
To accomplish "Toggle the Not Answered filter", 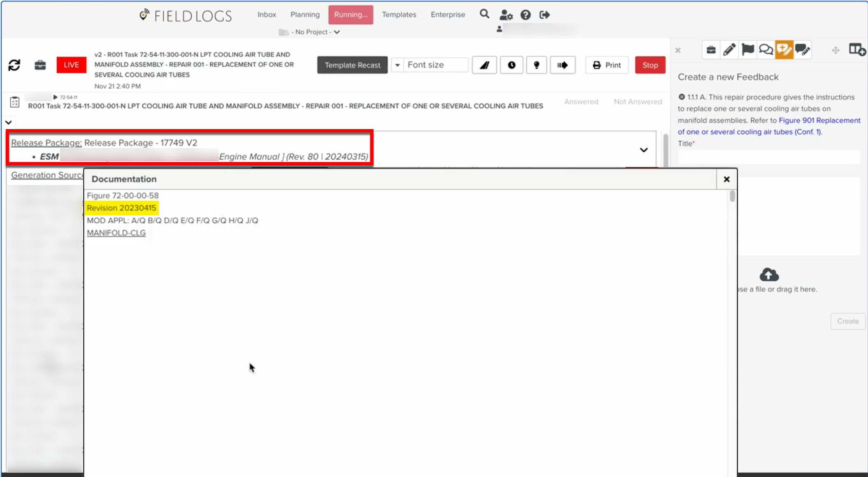I will (x=638, y=102).
